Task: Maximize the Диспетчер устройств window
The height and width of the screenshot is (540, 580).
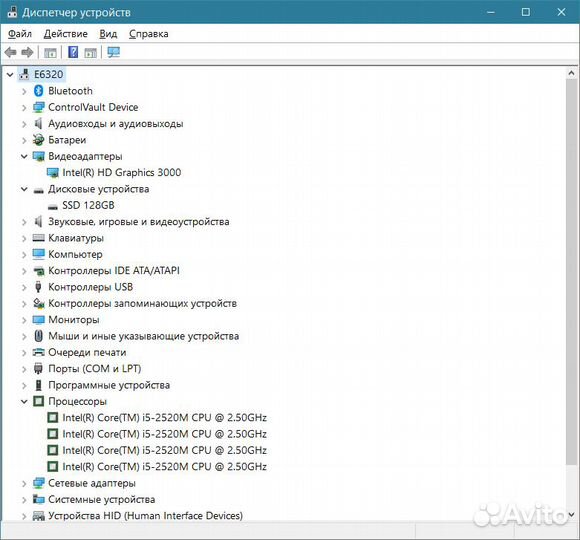Action: point(526,12)
